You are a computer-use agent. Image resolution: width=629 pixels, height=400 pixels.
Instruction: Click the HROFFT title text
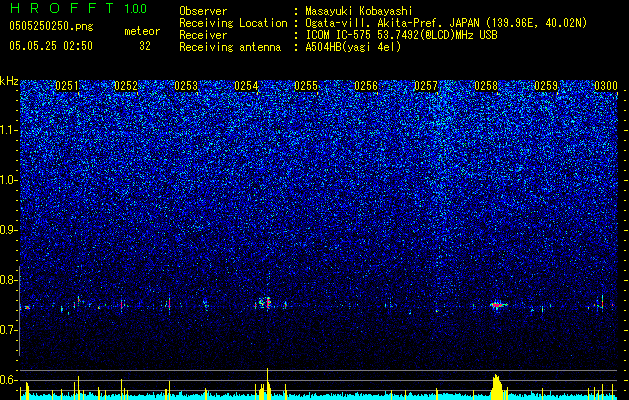click(62, 8)
